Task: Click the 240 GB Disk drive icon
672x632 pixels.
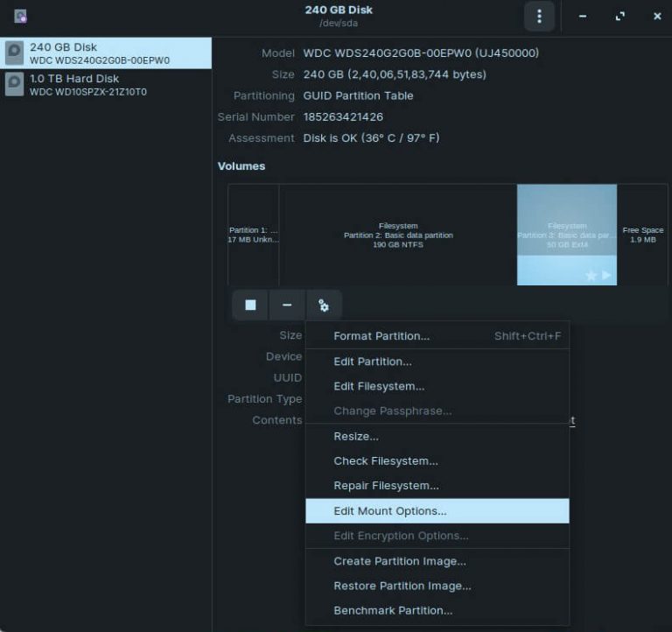Action: click(15, 53)
